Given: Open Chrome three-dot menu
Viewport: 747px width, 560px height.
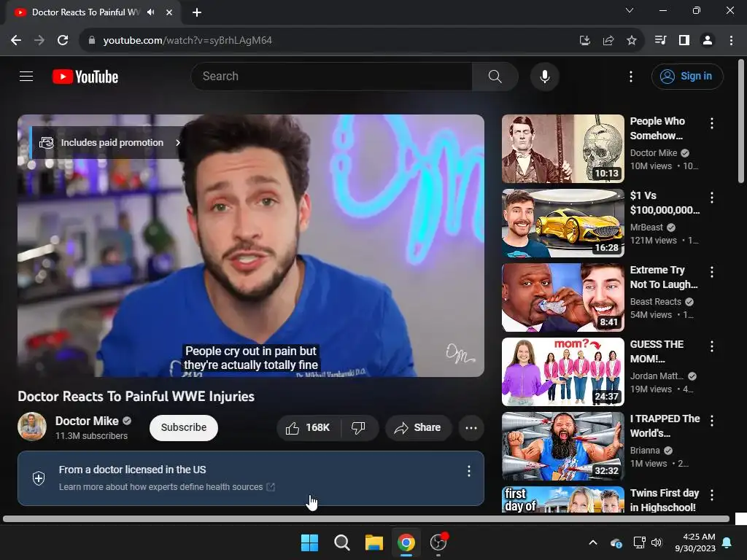Looking at the screenshot, I should coord(731,41).
